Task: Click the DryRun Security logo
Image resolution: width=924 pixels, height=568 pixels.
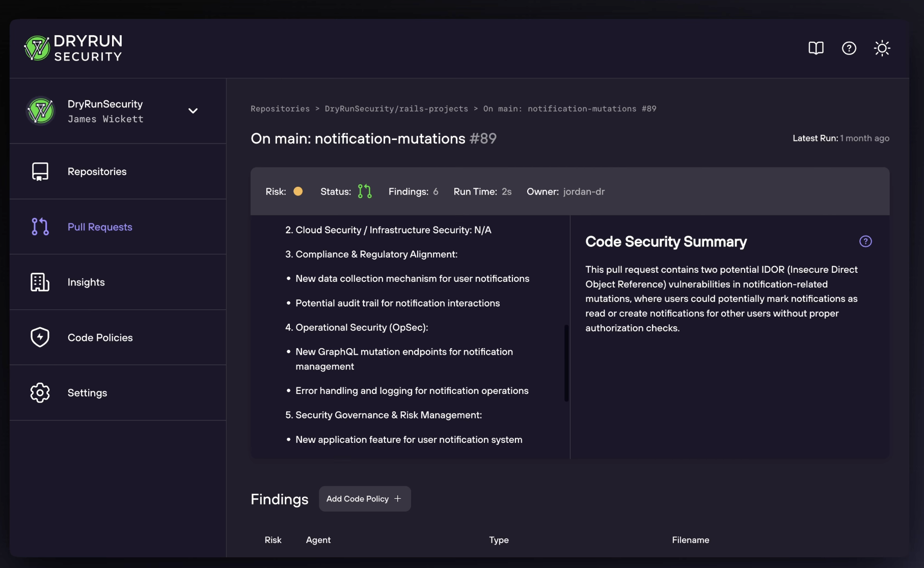Action: coord(73,48)
